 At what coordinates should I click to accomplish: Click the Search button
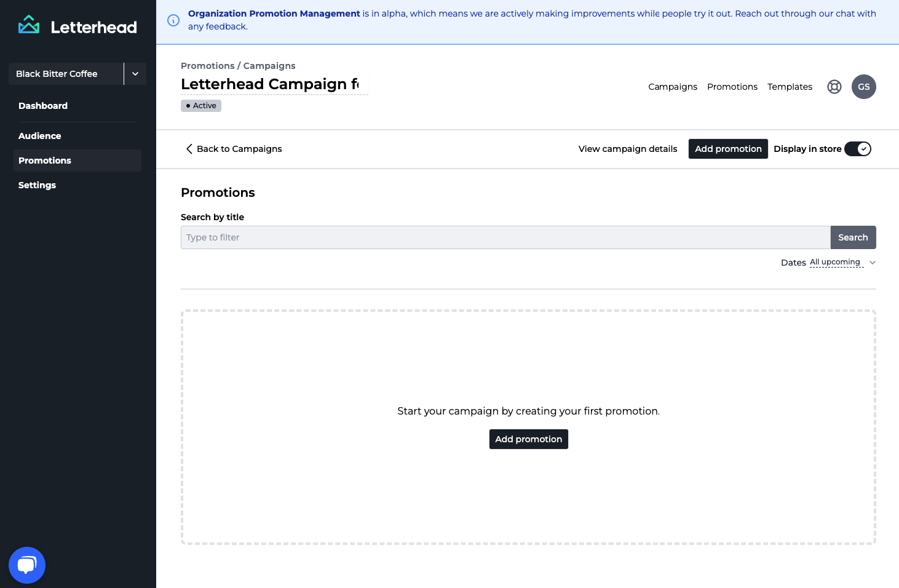853,237
